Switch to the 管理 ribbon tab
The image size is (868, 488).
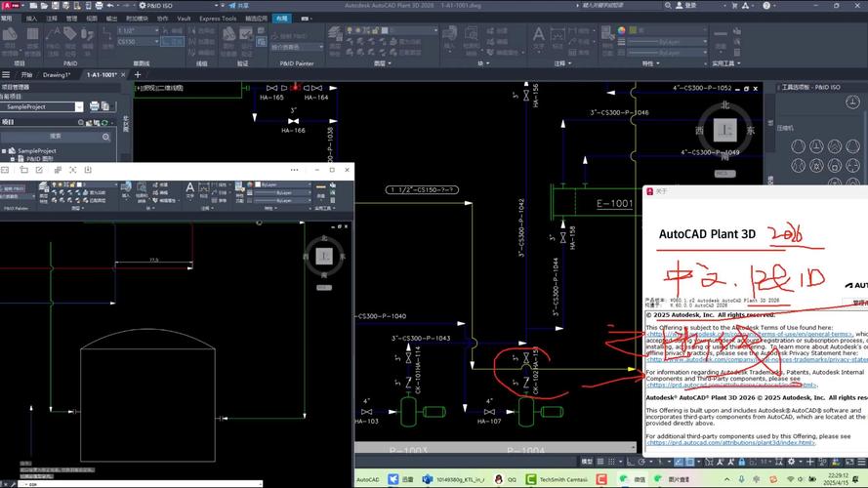click(x=71, y=19)
